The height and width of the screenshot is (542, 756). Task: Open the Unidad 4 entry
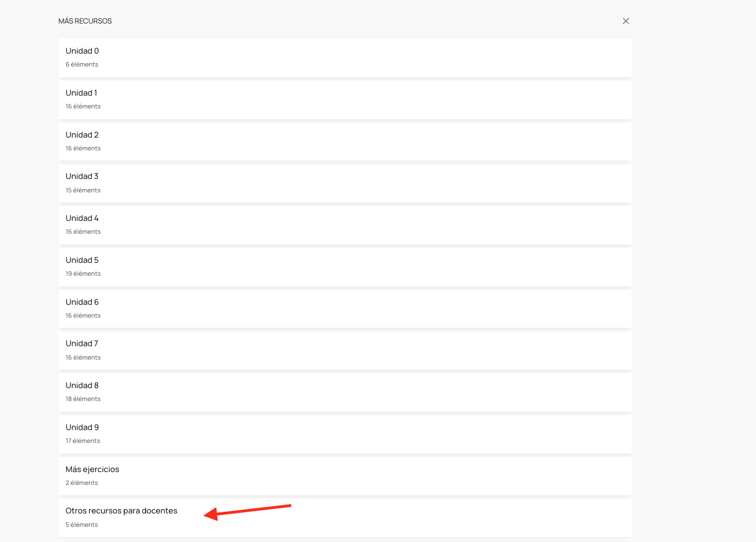(82, 219)
